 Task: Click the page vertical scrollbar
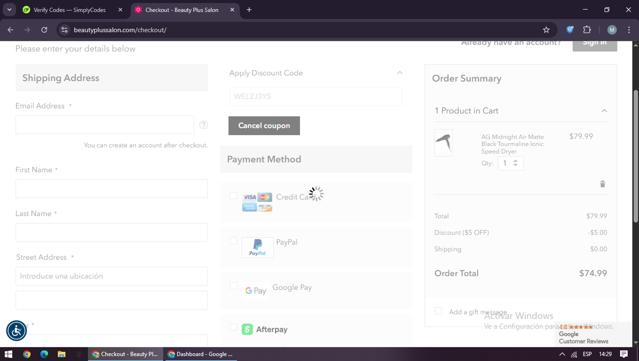coord(636,155)
